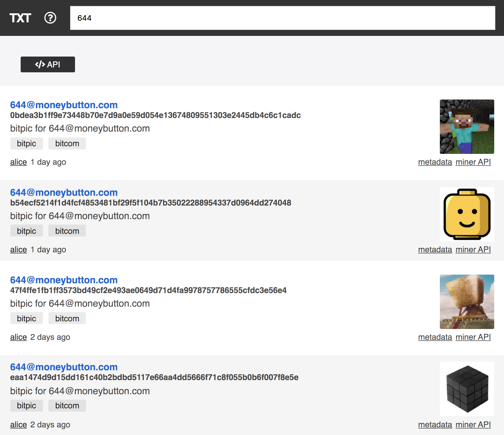The height and width of the screenshot is (435, 504).
Task: Open the API button
Action: [x=48, y=64]
